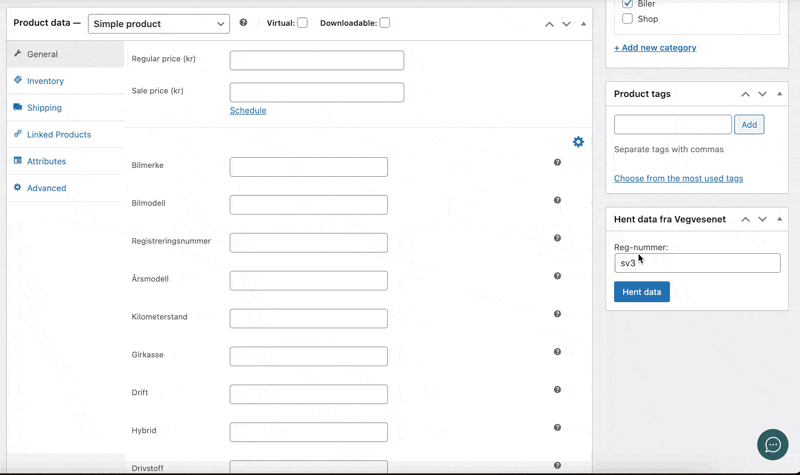
Task: Collapse the Product tags panel
Action: coord(779,94)
